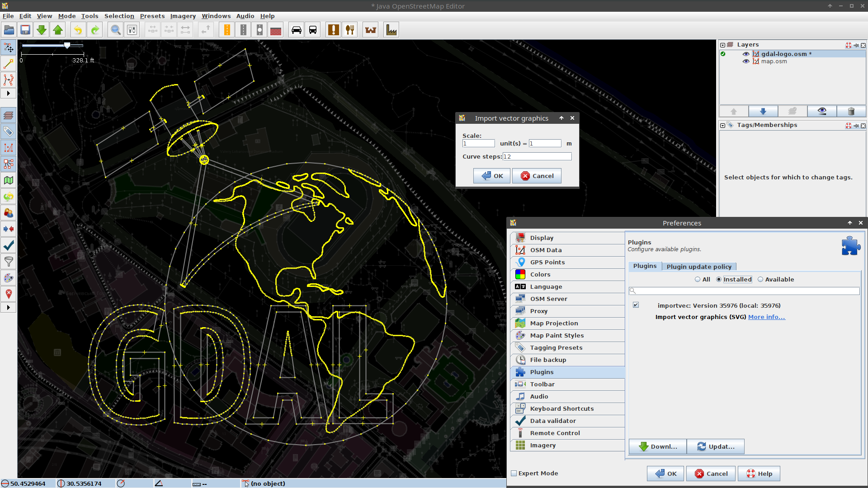Screen dimensions: 868x488
Task: Open the search dialog from the toolbar
Action: pos(115,29)
